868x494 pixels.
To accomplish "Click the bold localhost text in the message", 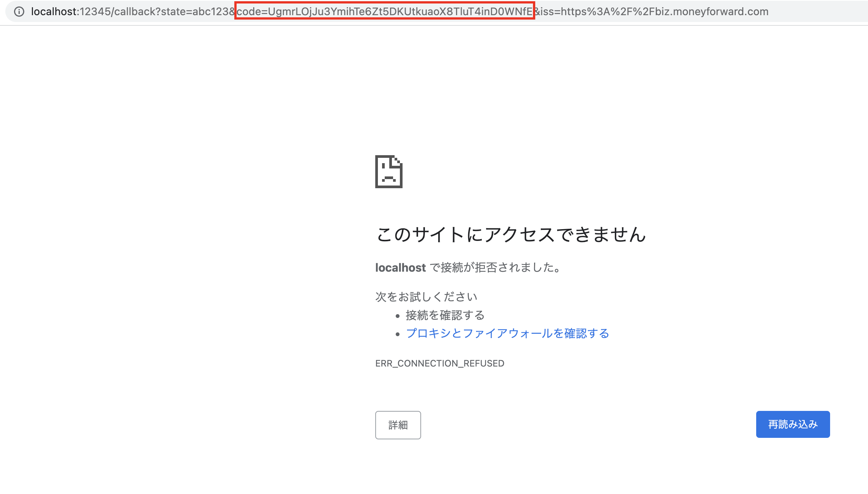I will 400,267.
